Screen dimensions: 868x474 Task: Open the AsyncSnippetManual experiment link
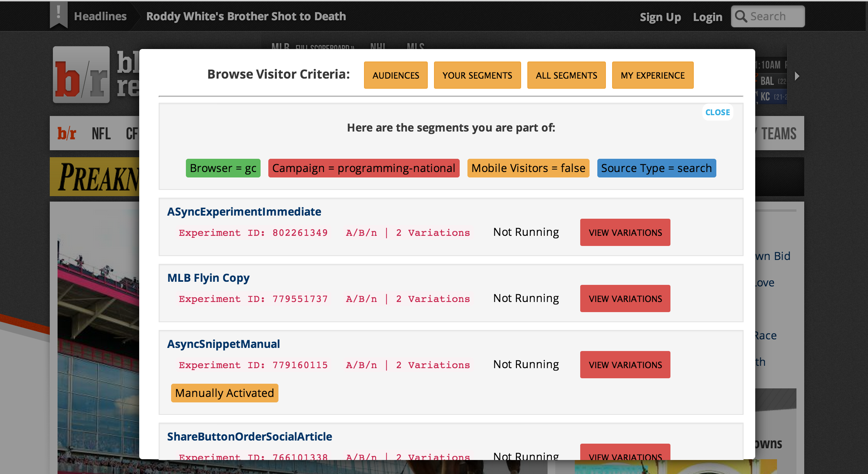pyautogui.click(x=223, y=344)
